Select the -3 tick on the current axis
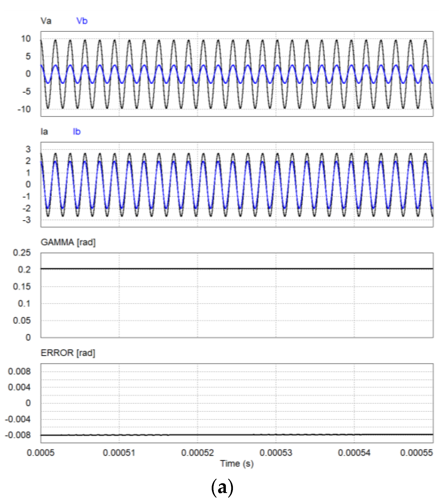 click(x=27, y=220)
